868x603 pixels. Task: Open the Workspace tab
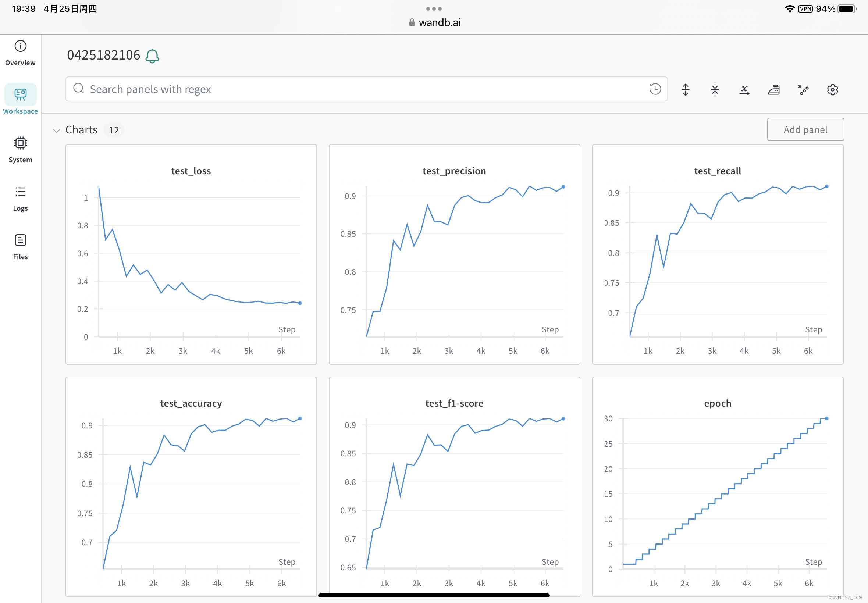pyautogui.click(x=21, y=98)
